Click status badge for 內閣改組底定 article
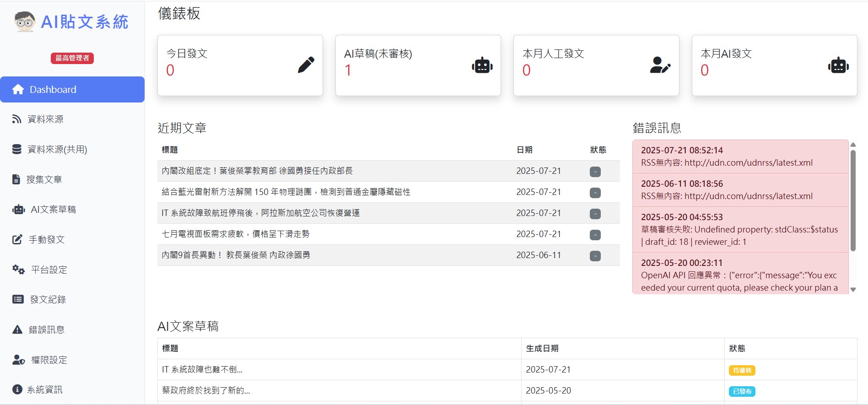 click(595, 172)
